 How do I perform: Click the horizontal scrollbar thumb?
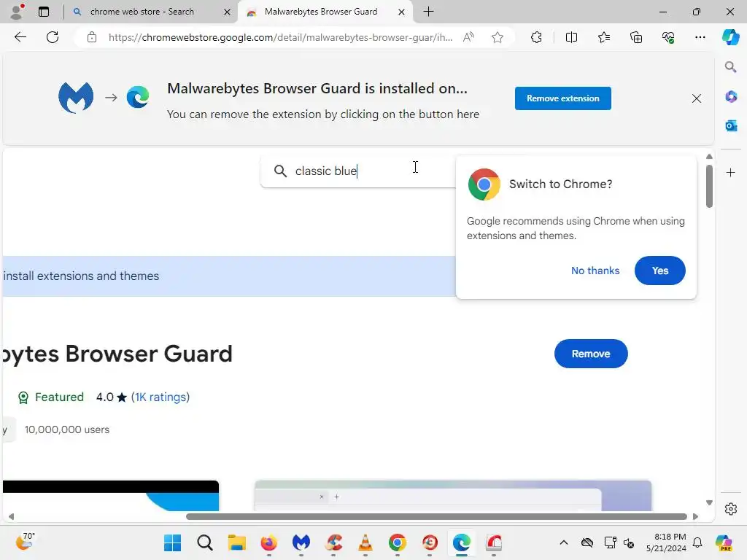(x=436, y=517)
